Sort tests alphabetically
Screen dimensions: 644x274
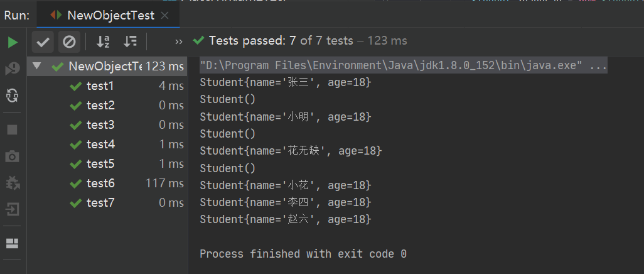point(103,42)
